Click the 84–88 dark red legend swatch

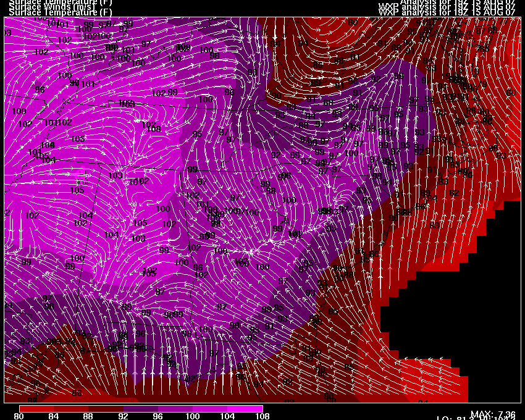[71, 409]
